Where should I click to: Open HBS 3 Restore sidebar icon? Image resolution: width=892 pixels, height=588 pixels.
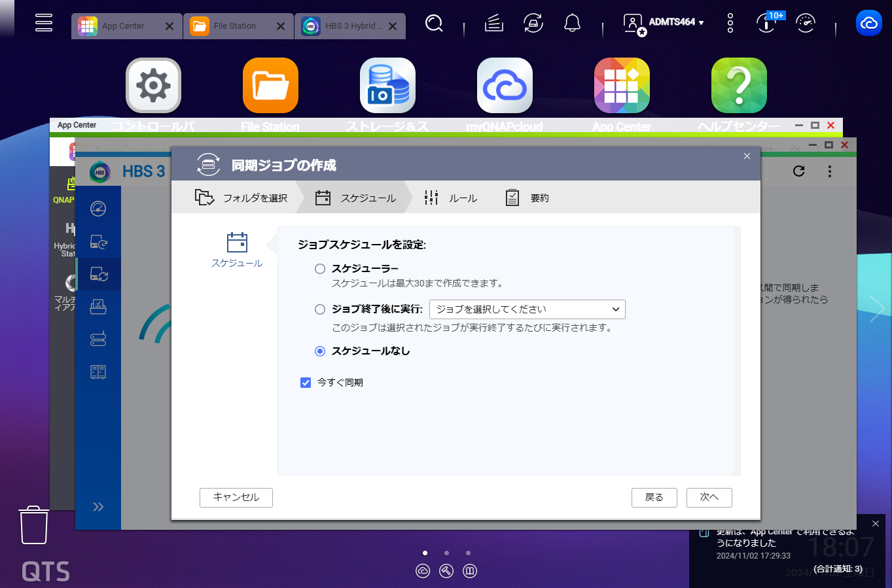click(x=98, y=307)
